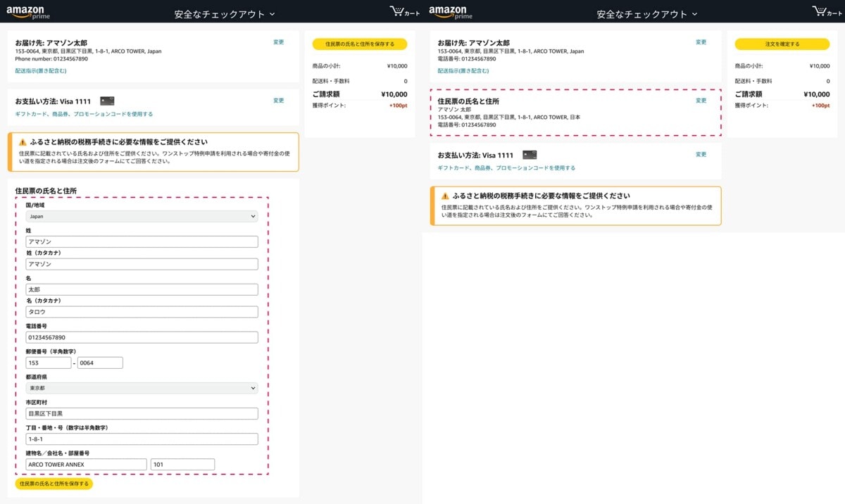This screenshot has width=845, height=504.
Task: Click the Amazon Prime logo on right page
Action: tap(449, 11)
